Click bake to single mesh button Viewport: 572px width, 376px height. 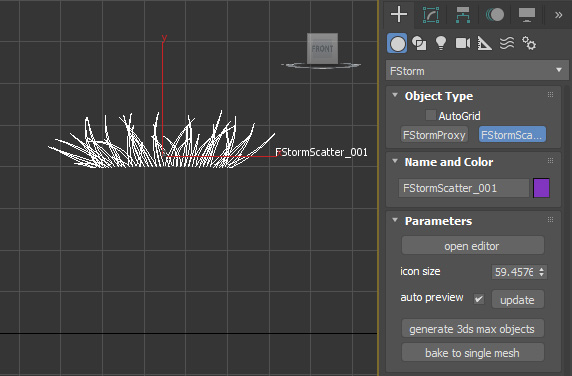coord(473,353)
